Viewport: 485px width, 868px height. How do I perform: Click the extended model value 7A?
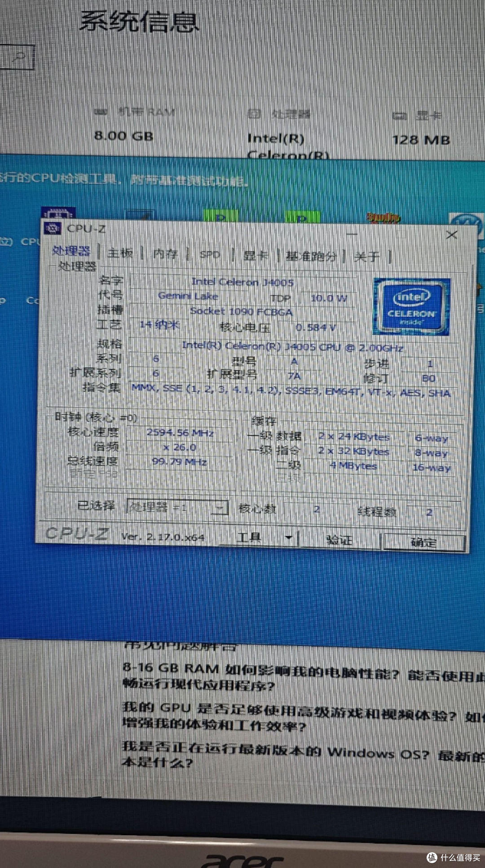294,376
